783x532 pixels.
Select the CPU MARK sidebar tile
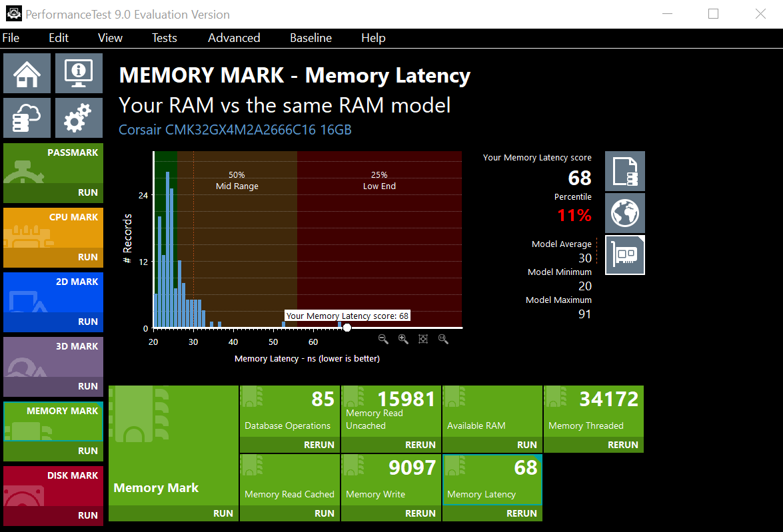coord(53,228)
